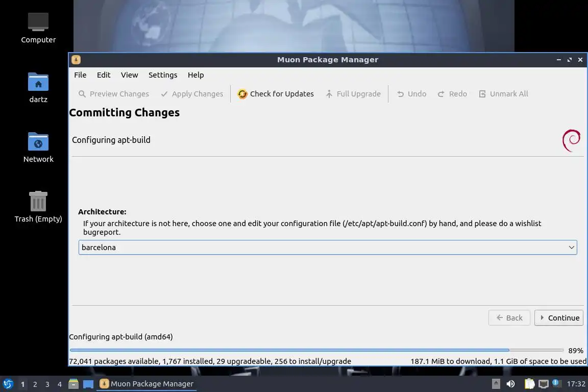
Task: Click the show desktop taskbar icon
Action: (88, 384)
